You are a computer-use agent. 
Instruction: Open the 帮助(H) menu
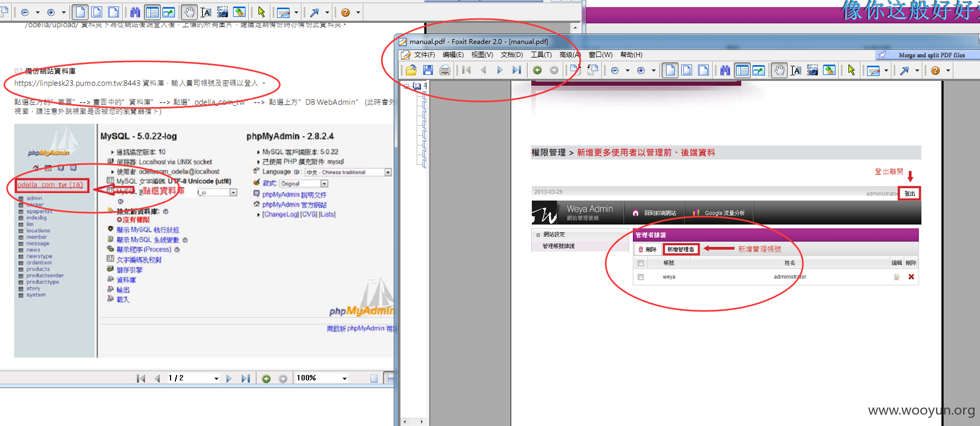631,55
